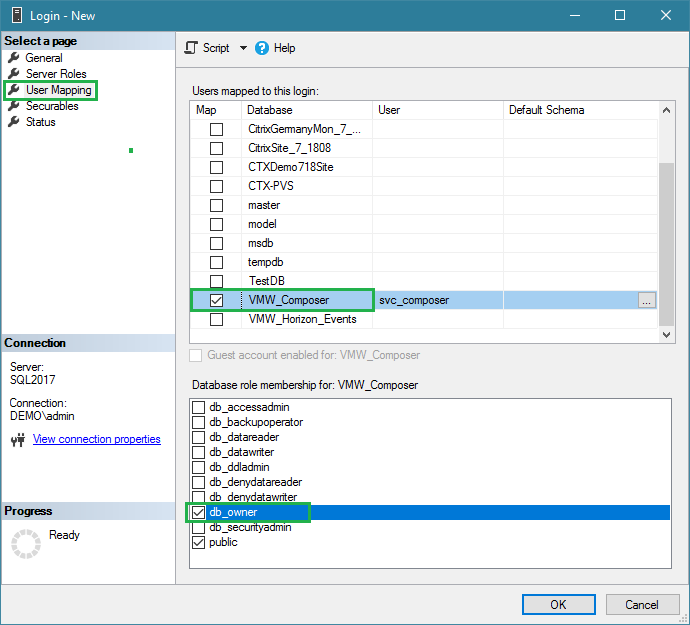Check the map box for msdb database

[x=216, y=243]
